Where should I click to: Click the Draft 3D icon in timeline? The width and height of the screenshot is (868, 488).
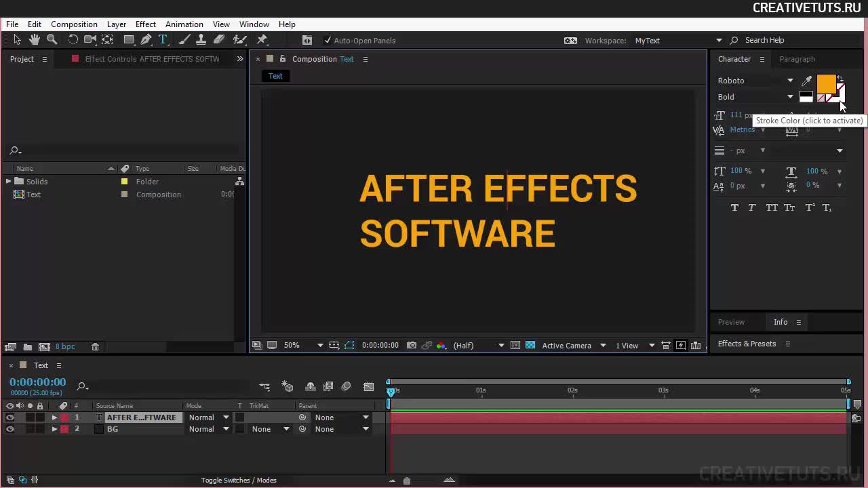click(x=288, y=387)
